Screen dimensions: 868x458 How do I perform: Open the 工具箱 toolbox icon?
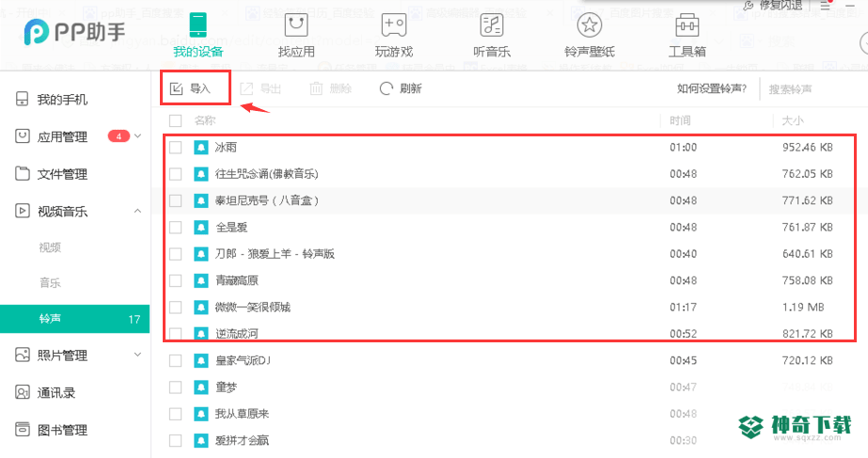[687, 25]
